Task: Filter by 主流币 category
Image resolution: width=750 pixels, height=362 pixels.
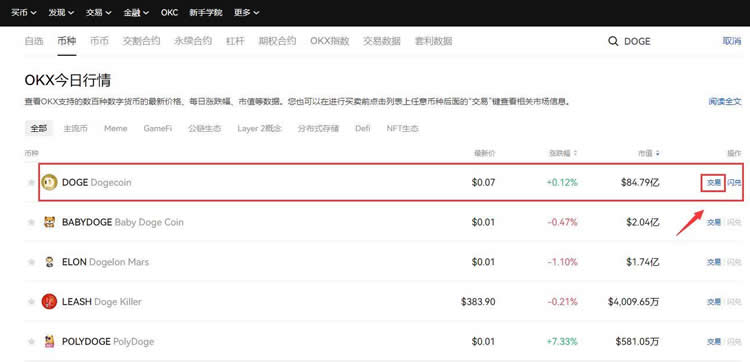Action: tap(76, 129)
